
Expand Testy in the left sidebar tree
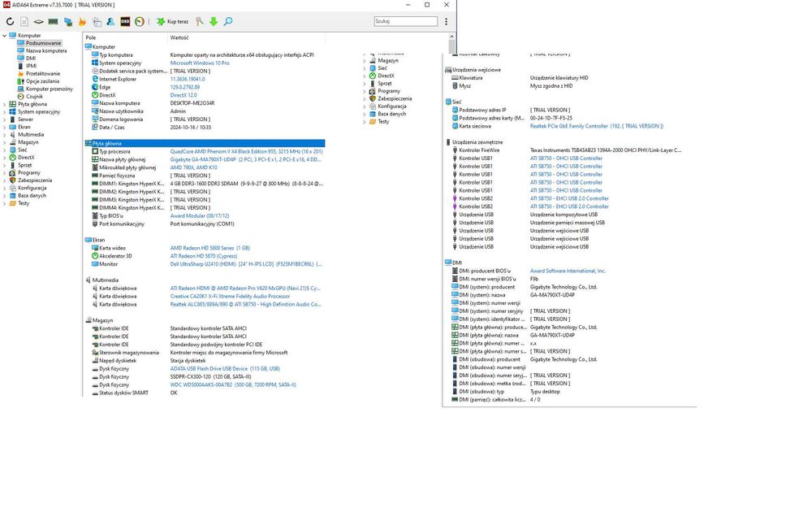pos(5,203)
